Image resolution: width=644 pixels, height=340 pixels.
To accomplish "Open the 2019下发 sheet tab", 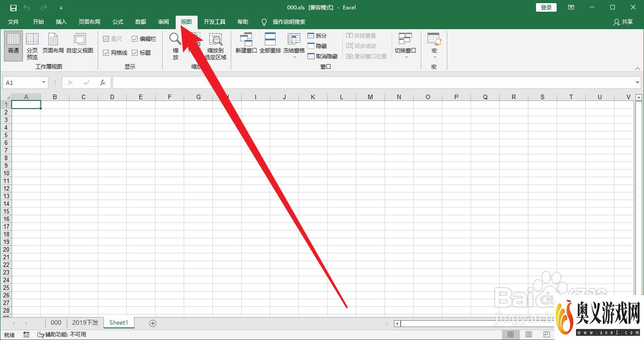I will point(85,323).
